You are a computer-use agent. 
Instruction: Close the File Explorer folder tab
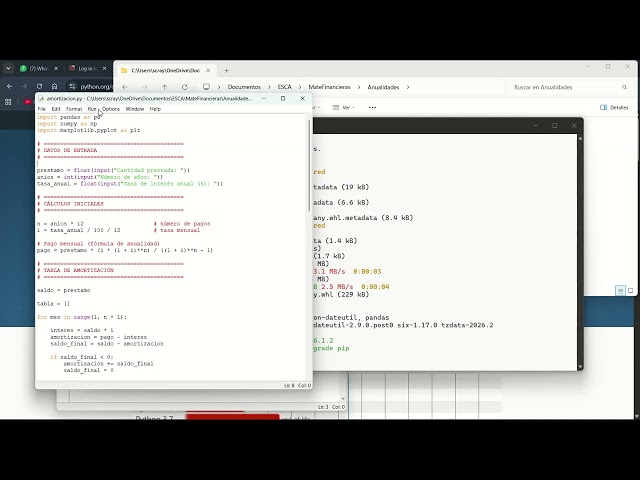pyautogui.click(x=208, y=71)
